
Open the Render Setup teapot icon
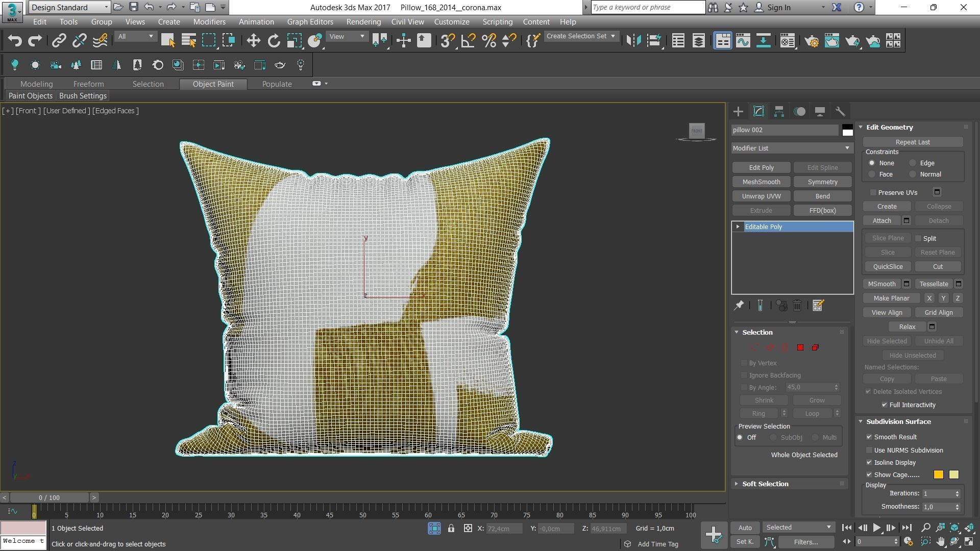point(812,41)
